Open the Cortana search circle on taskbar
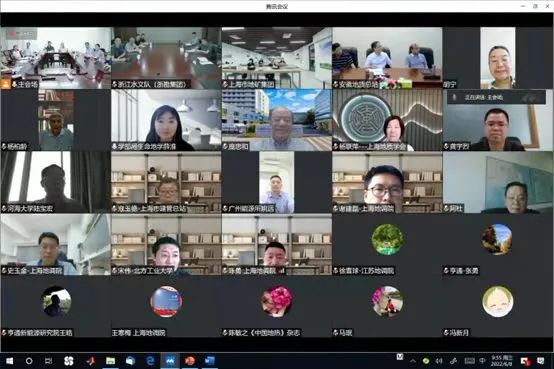Viewport: 554px width, 369px height. coord(29,361)
